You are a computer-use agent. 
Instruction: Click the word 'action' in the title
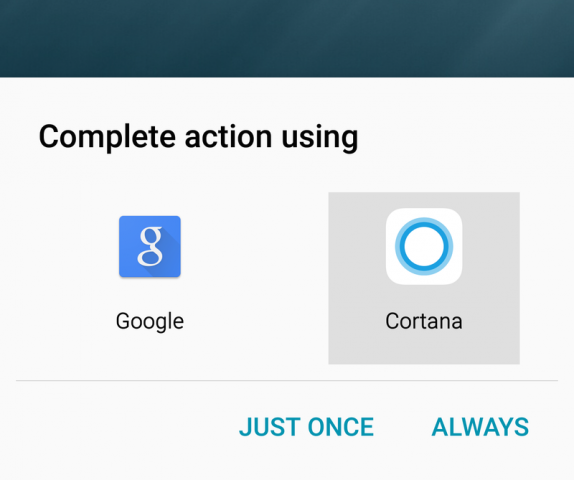228,137
